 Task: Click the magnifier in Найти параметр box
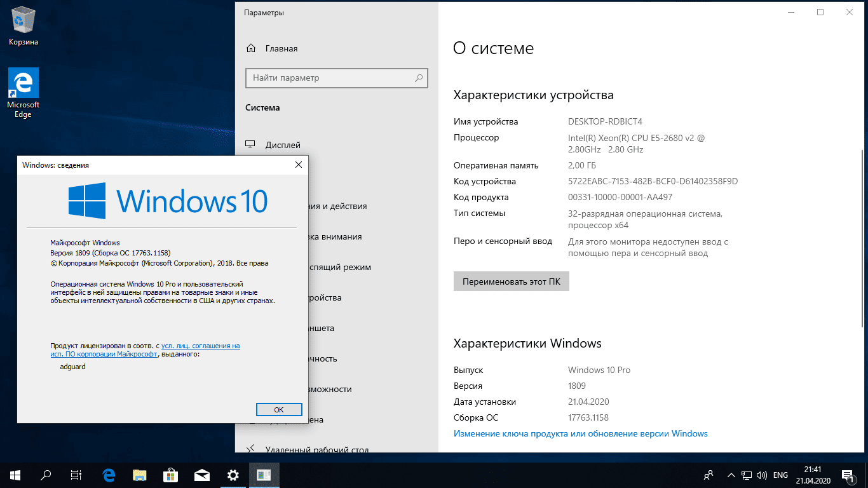419,78
